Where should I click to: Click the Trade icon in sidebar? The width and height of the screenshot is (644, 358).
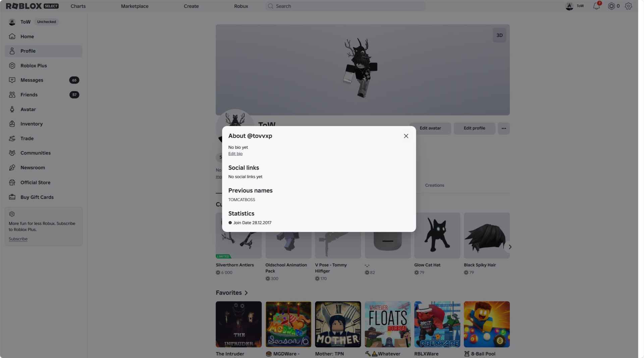tap(12, 138)
